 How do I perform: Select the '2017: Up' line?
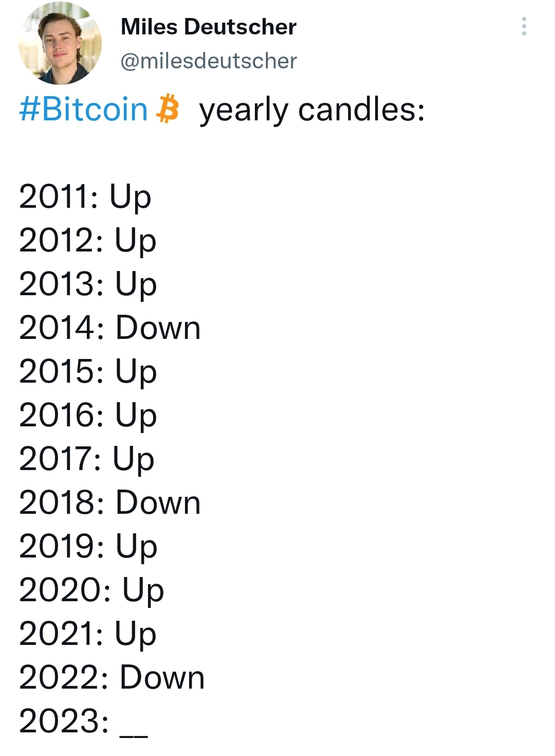point(86,460)
